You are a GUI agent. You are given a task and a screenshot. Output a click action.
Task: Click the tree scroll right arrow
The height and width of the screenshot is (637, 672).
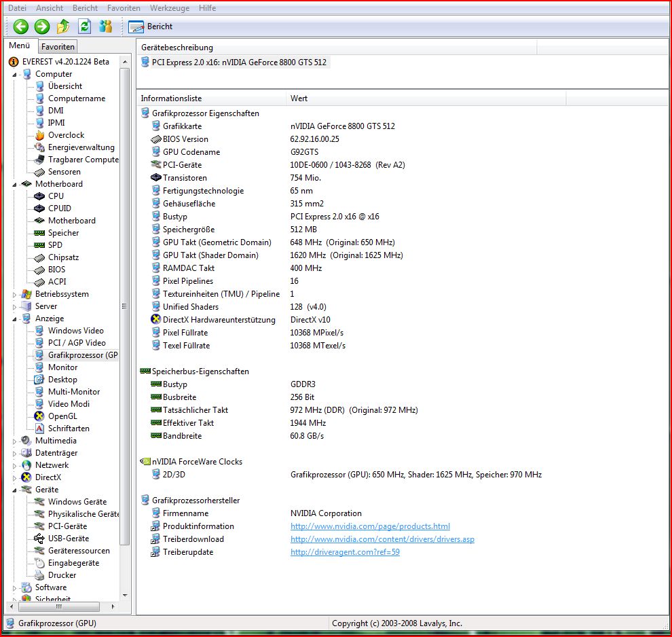(x=113, y=606)
